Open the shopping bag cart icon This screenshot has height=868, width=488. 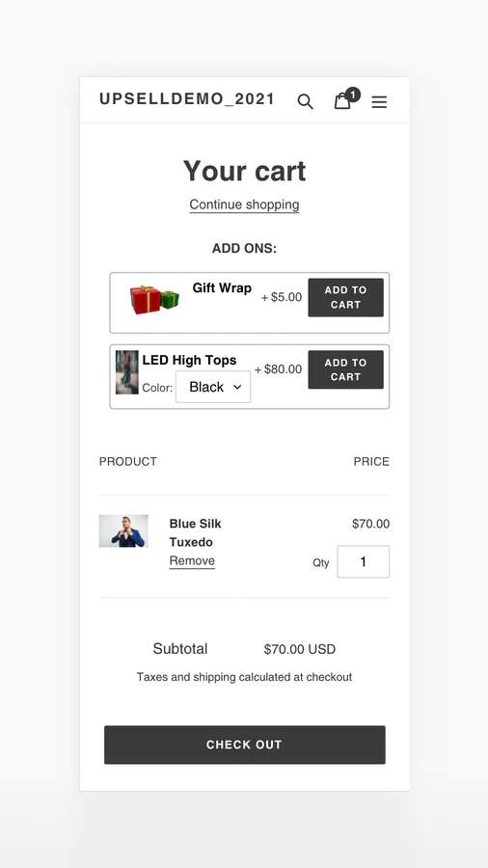point(342,101)
